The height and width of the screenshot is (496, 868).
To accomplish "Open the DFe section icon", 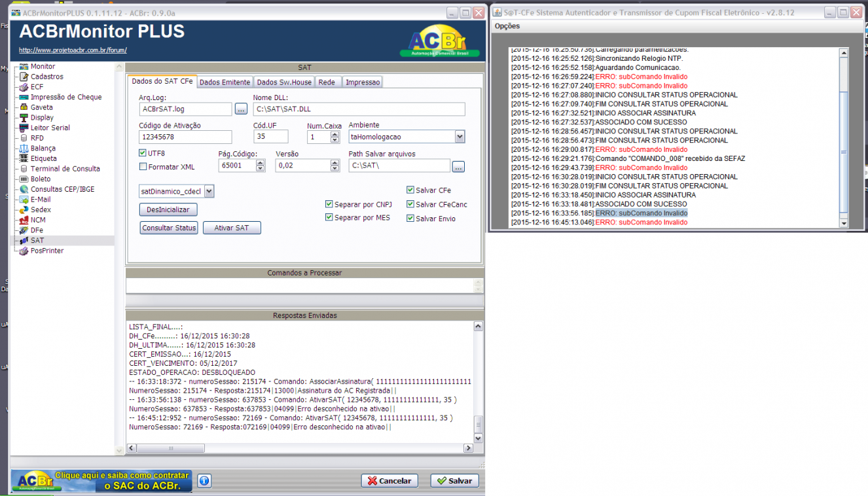I will point(24,230).
